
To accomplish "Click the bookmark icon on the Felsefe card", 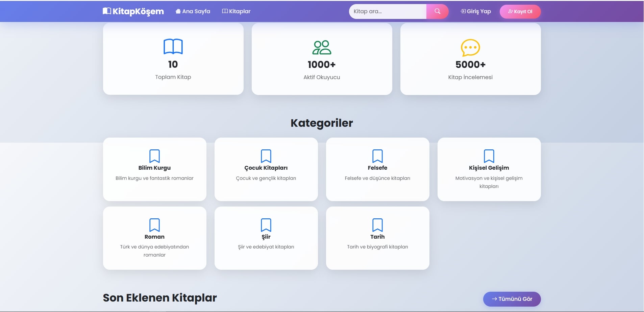I will 378,156.
